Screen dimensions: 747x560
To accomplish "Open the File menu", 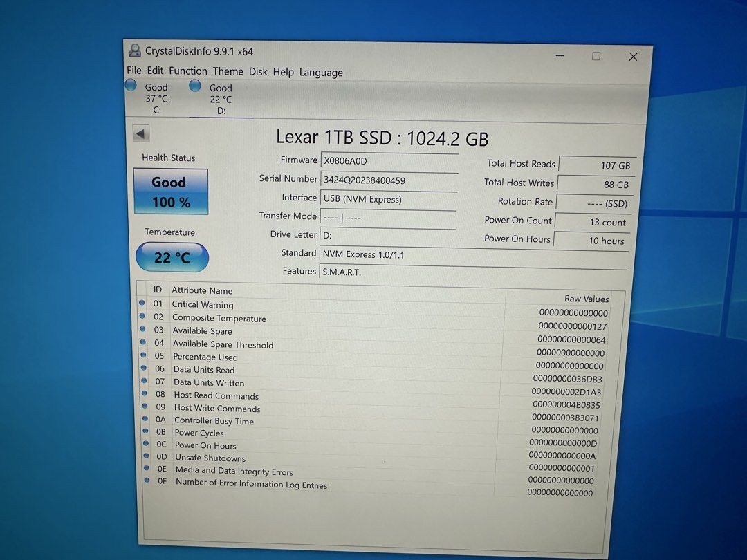I will click(x=134, y=70).
